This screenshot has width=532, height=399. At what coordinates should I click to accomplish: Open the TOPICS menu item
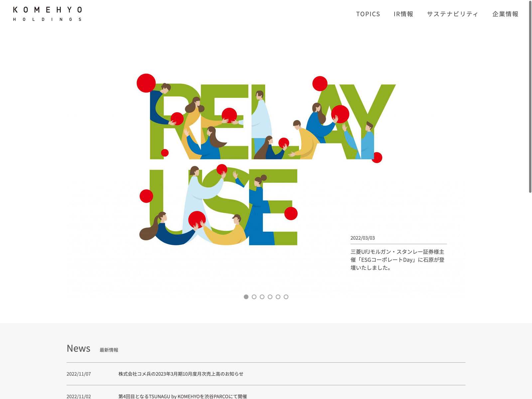tap(368, 14)
